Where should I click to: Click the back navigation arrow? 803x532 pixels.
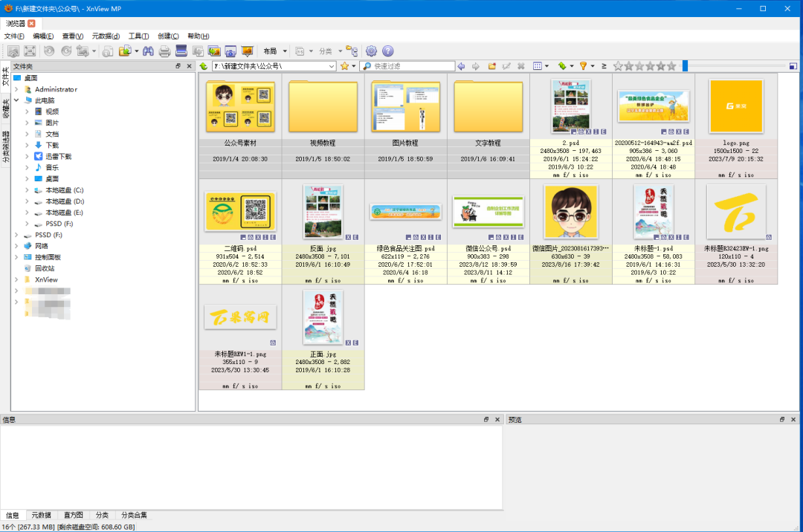461,66
